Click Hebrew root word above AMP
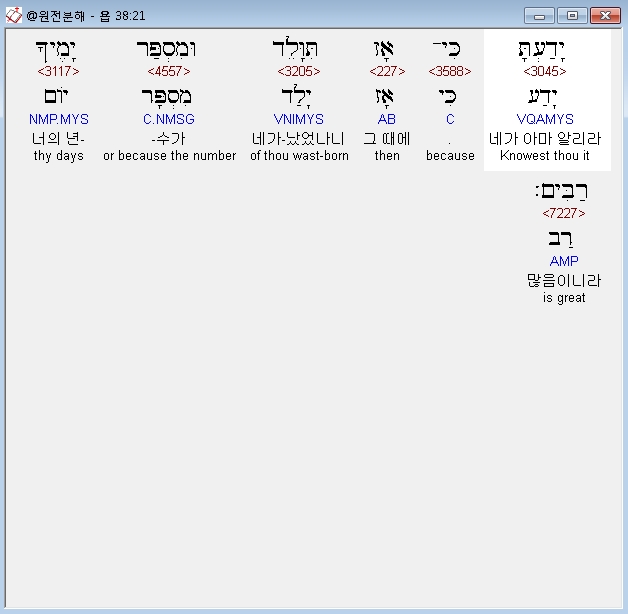The height and width of the screenshot is (614, 628). [x=561, y=239]
